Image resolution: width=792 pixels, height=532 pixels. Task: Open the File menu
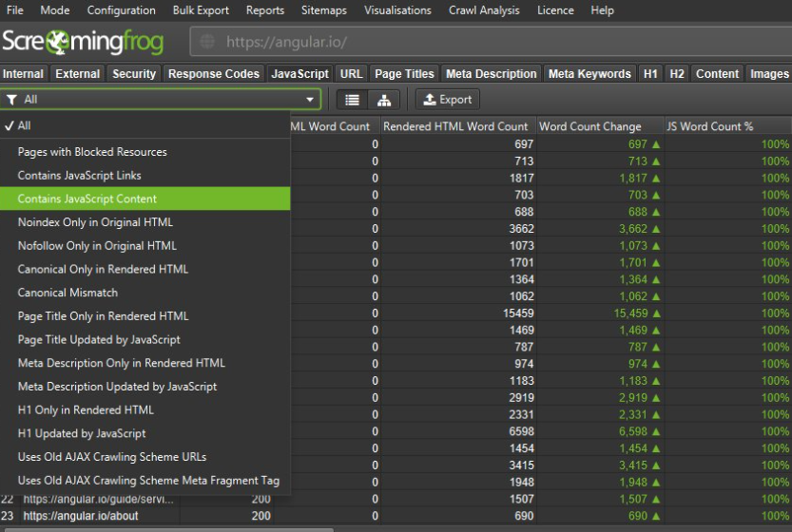click(x=14, y=10)
